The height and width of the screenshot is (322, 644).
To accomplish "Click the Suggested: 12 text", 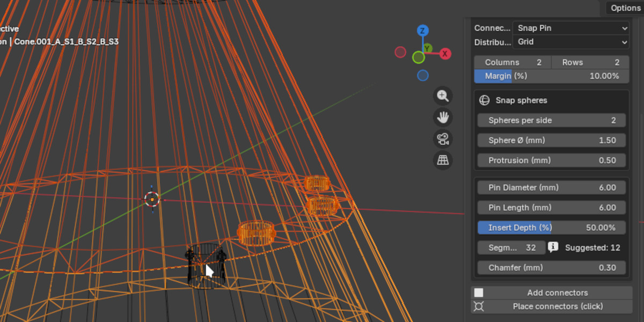I will [x=592, y=248].
